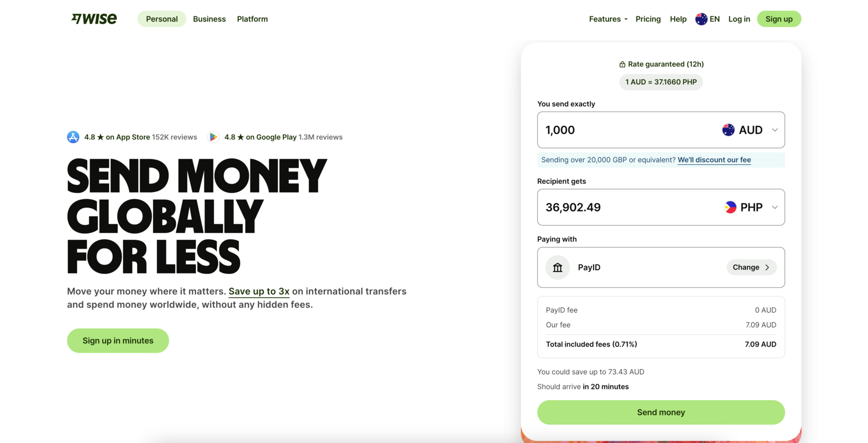Click the You send exactly amount field
The height and width of the screenshot is (443, 868).
point(612,130)
